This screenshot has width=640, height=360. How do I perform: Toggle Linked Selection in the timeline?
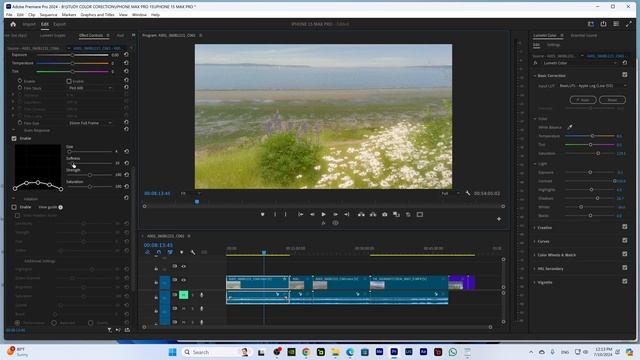pyautogui.click(x=170, y=252)
